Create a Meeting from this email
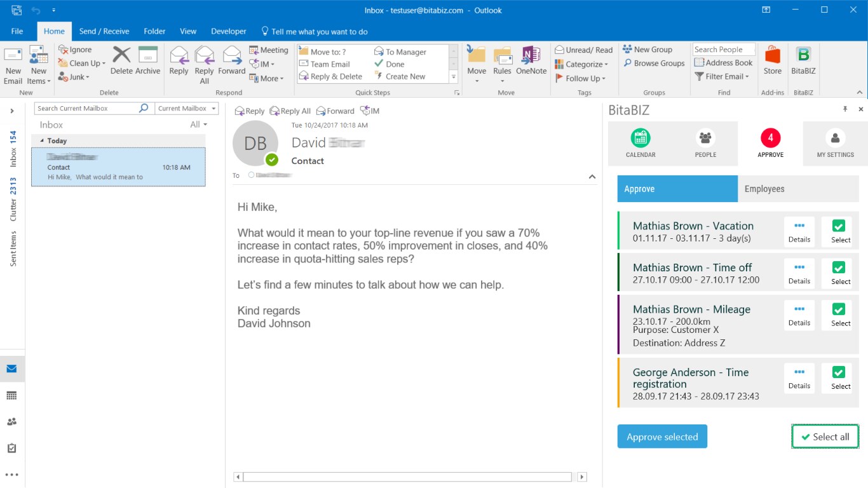This screenshot has height=488, width=868. tap(269, 50)
